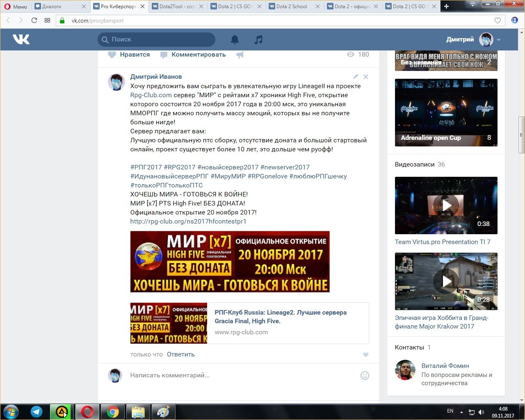Open the VK logo home link
525x420 pixels.
point(21,39)
